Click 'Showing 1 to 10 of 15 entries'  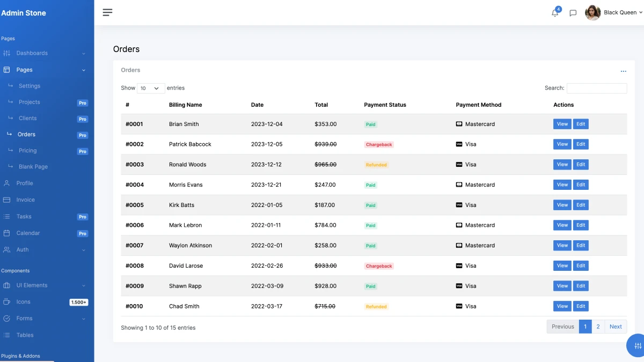coord(158,328)
